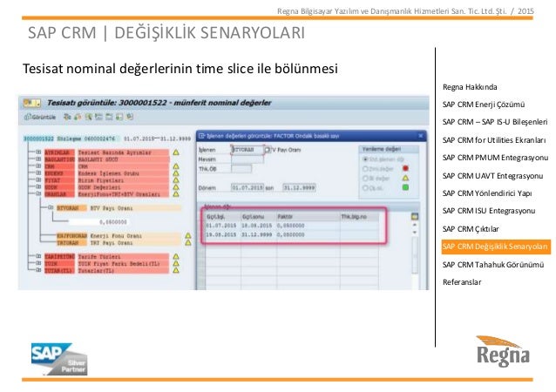Click Dönem start date field 01.07.2015
The height and width of the screenshot is (392, 556).
[x=247, y=187]
